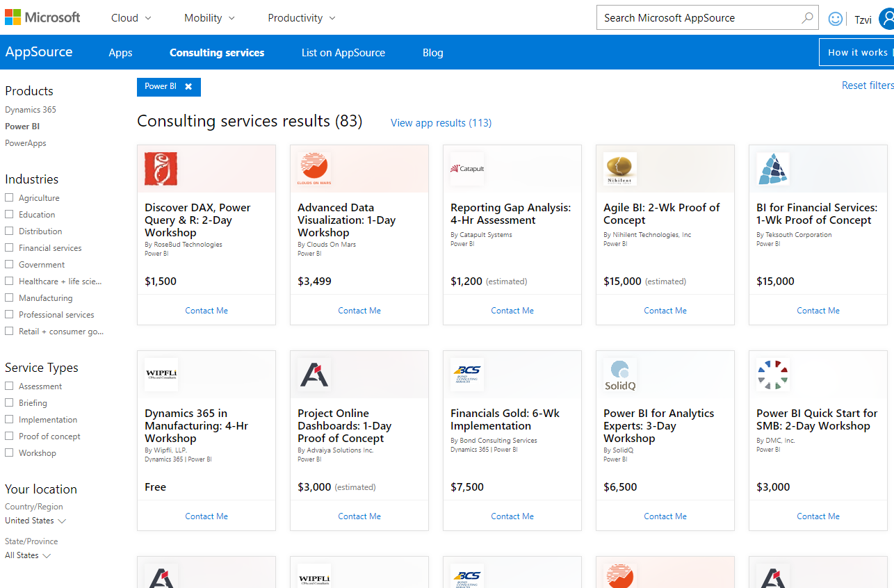Click the Advaiya logo in Project Online Dashboards card
894x588 pixels.
[x=314, y=375]
